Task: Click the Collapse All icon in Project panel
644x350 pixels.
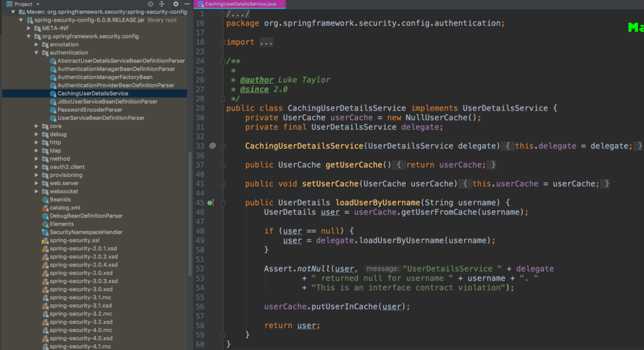Action: [x=162, y=4]
